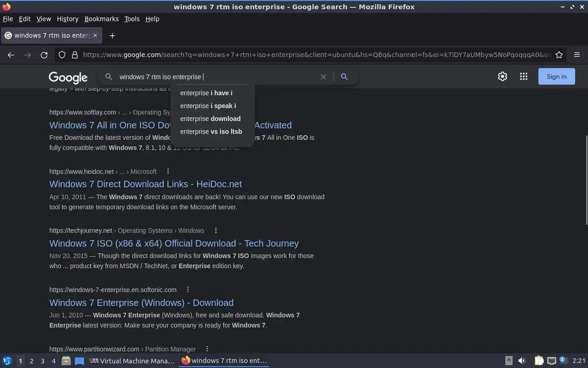588x368 pixels.
Task: Open options dots for heidoc.net result
Action: pyautogui.click(x=168, y=171)
